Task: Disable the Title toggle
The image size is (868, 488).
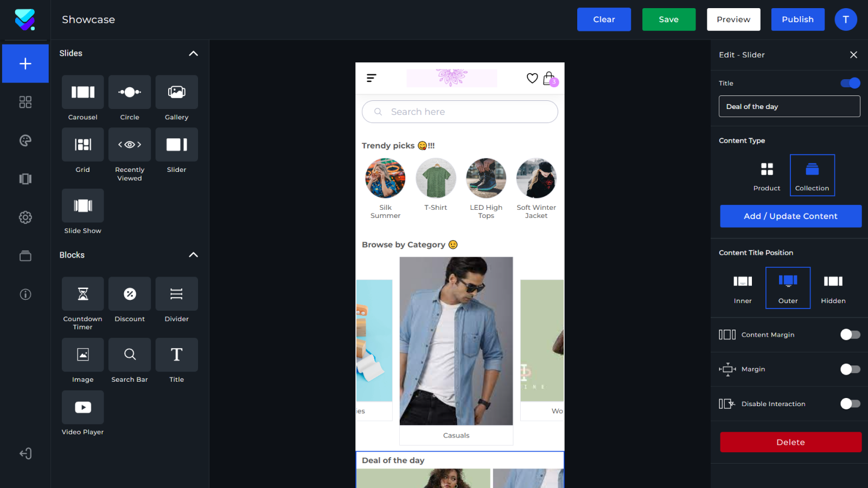Action: tap(848, 83)
